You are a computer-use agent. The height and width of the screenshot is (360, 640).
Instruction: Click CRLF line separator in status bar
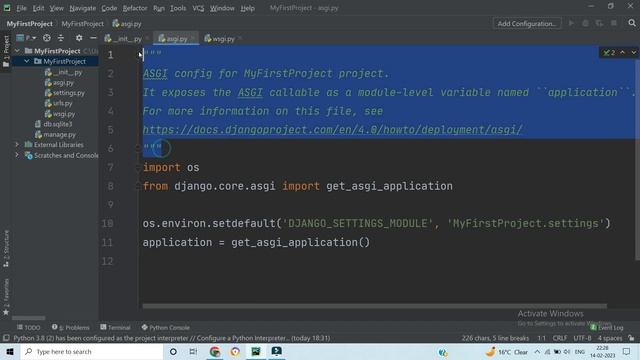coord(560,338)
